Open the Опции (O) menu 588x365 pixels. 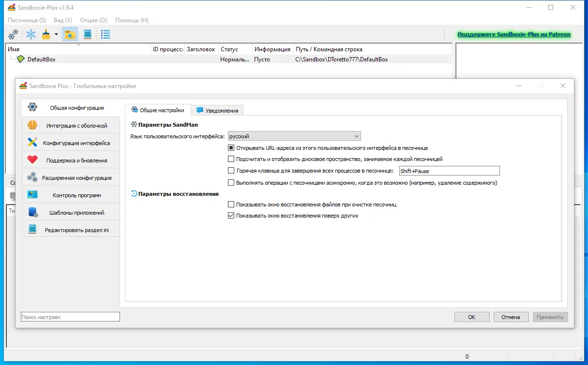[93, 20]
